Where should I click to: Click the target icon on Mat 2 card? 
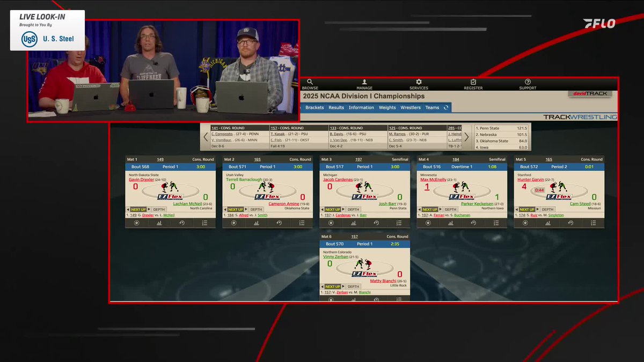(234, 223)
